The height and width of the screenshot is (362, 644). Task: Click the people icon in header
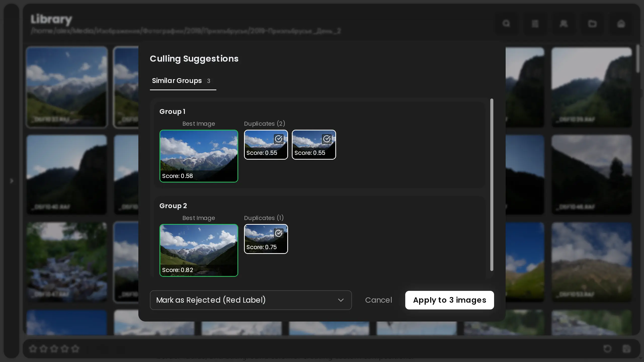563,24
